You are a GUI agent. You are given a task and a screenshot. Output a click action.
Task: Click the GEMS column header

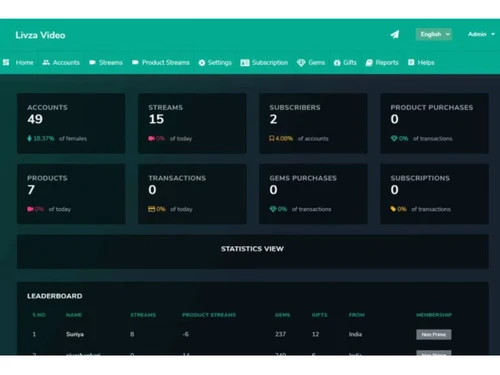[x=282, y=315]
